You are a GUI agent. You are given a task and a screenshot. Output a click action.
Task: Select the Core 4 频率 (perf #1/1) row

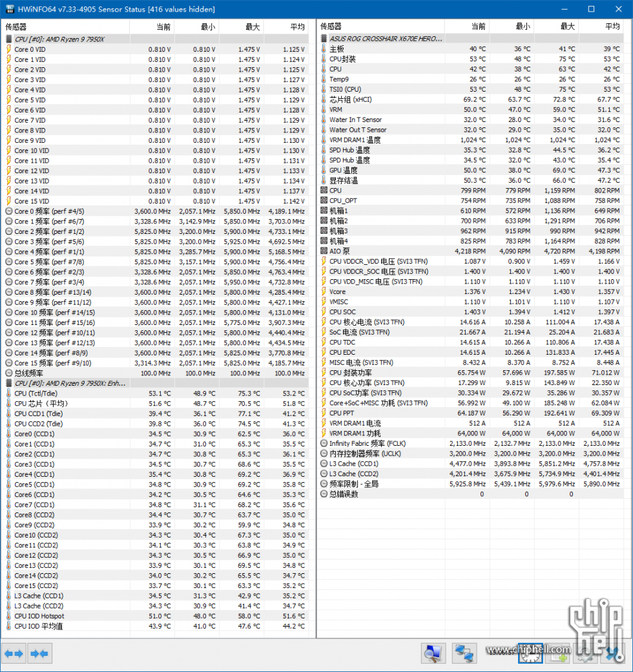[155, 251]
